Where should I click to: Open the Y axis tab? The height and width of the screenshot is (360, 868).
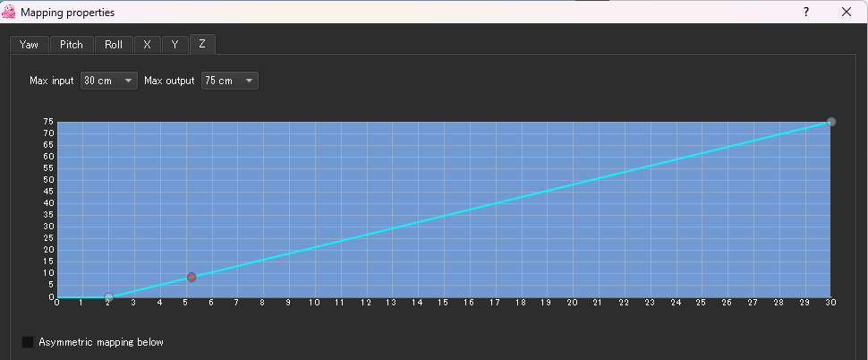[174, 45]
